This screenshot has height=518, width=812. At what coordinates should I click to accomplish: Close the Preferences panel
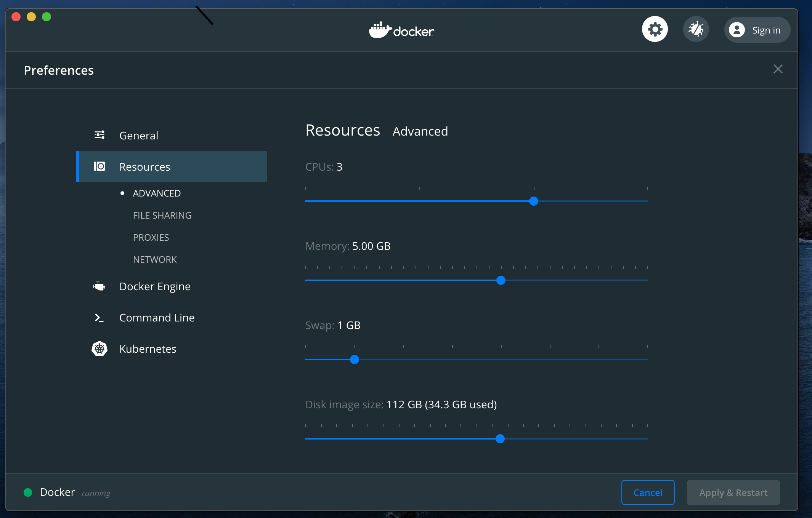tap(778, 69)
